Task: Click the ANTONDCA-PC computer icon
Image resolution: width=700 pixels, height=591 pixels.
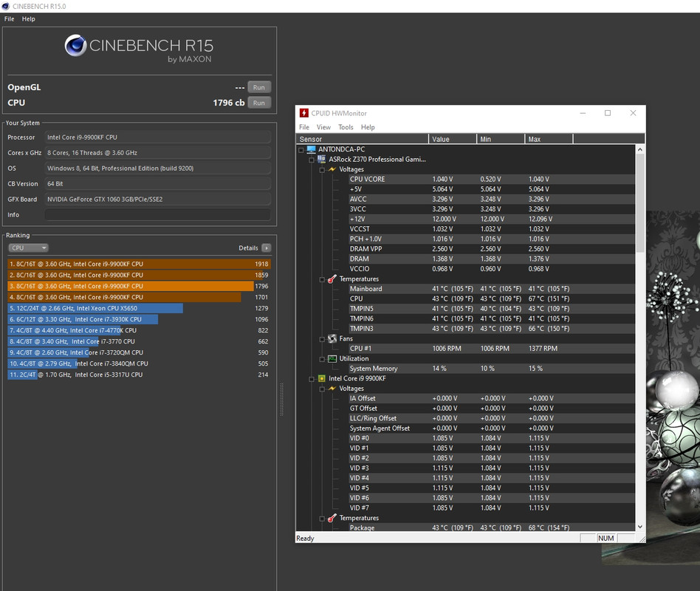Action: point(311,149)
